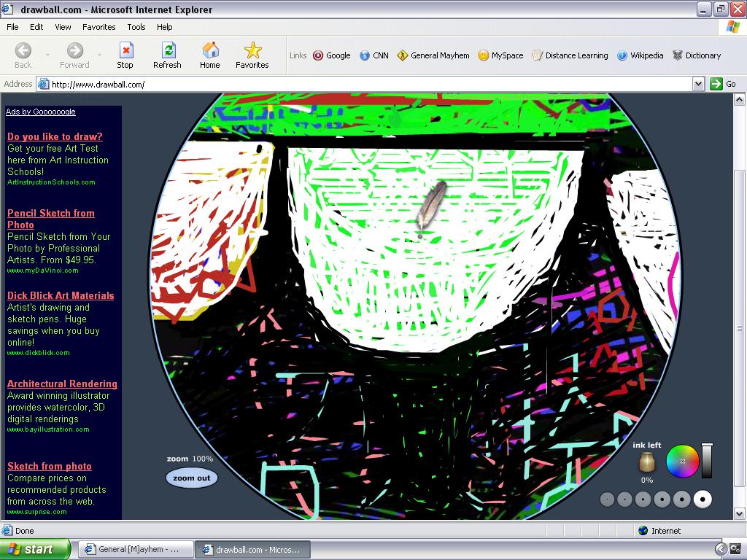Switch to drawball.com taskbar window
This screenshot has height=560, width=747.
pyautogui.click(x=253, y=550)
